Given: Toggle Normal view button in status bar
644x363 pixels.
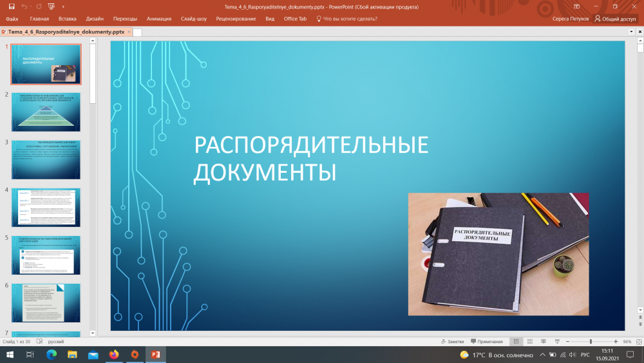Looking at the screenshot, I should (x=516, y=341).
